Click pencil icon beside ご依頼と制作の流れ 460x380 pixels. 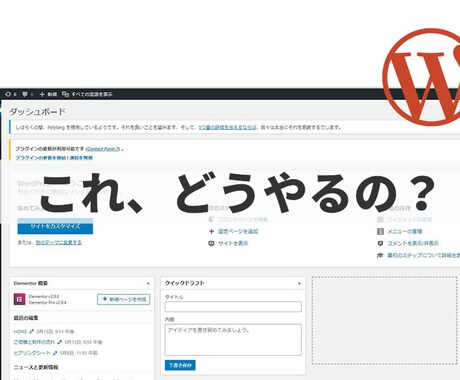point(60,342)
